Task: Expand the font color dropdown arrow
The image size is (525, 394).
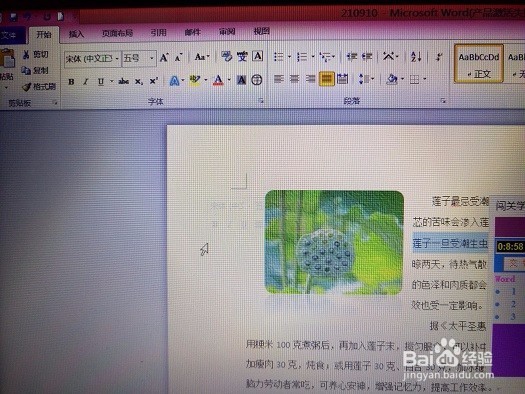Action: point(229,80)
